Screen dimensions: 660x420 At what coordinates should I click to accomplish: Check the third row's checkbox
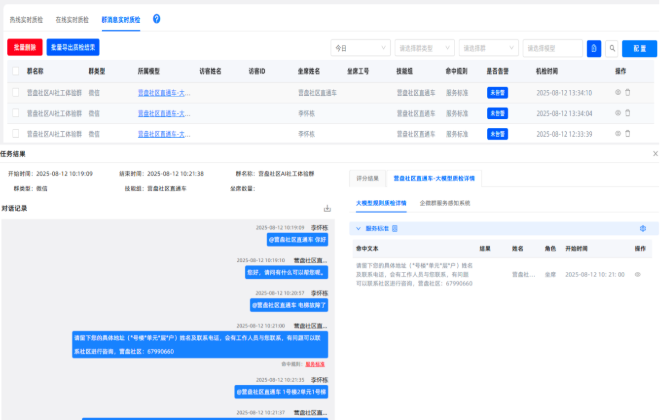pyautogui.click(x=15, y=133)
